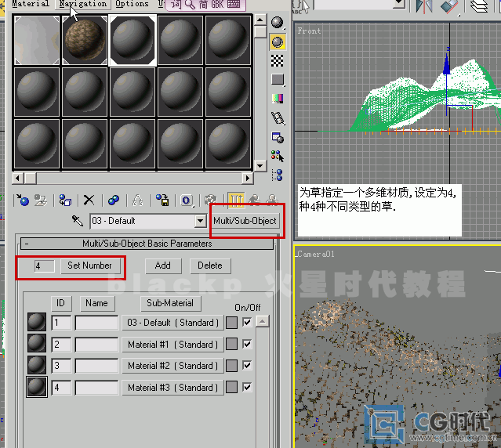Click the Make Preview filmstrip icon
The width and height of the screenshot is (501, 448).
[278, 118]
